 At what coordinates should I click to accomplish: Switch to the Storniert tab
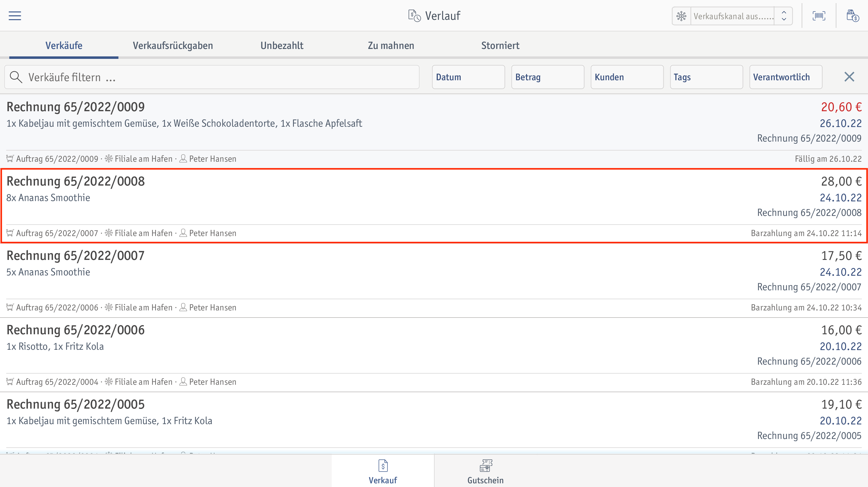(500, 46)
